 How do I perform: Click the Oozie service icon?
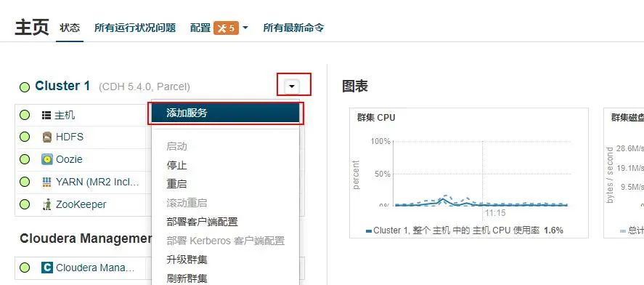point(47,159)
